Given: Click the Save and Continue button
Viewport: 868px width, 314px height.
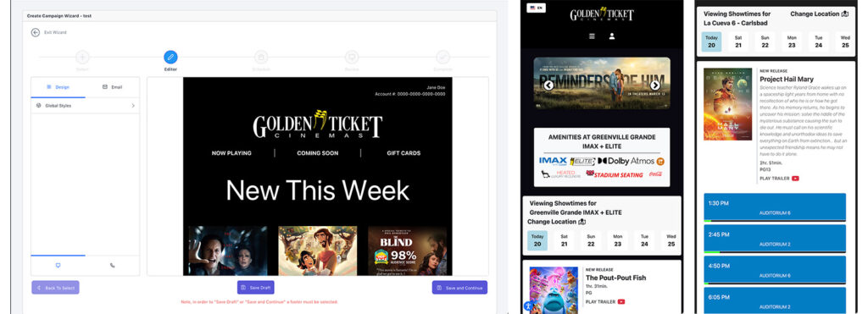Looking at the screenshot, I should pyautogui.click(x=459, y=288).
